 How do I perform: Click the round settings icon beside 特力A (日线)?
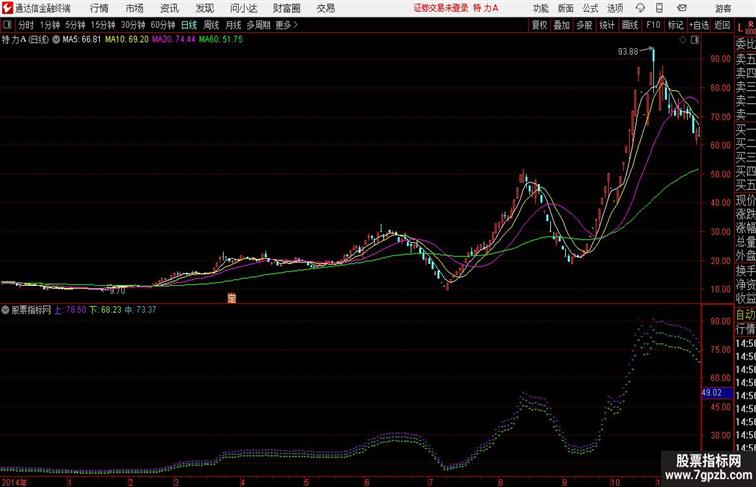(x=56, y=40)
